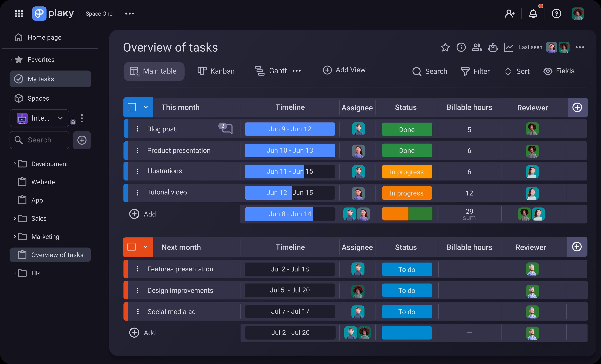The width and height of the screenshot is (601, 364).
Task: Open the board info icon
Action: 461,47
